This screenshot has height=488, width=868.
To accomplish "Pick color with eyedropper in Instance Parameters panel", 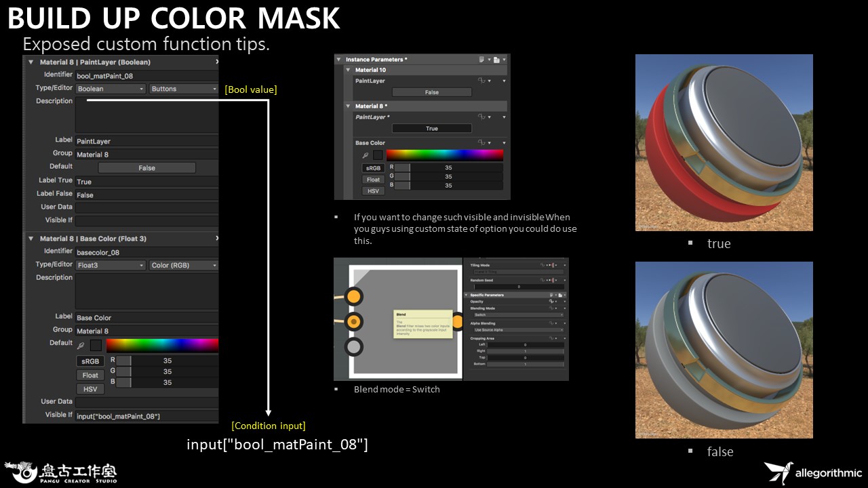I will click(x=365, y=155).
